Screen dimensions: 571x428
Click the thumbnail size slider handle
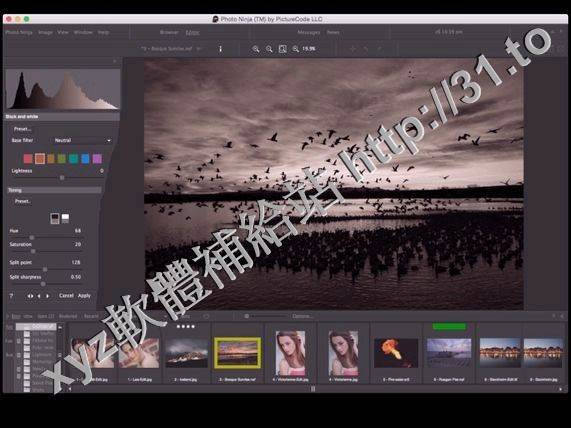(247, 316)
